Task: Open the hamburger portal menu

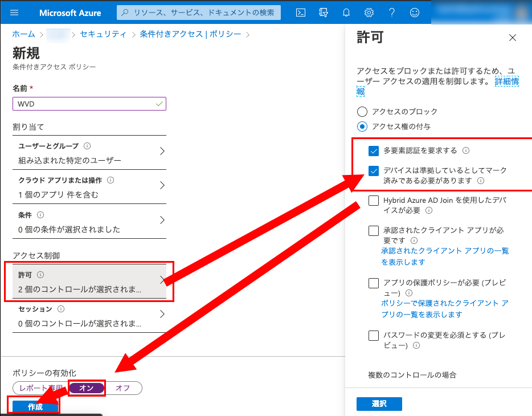Action: pyautogui.click(x=14, y=13)
